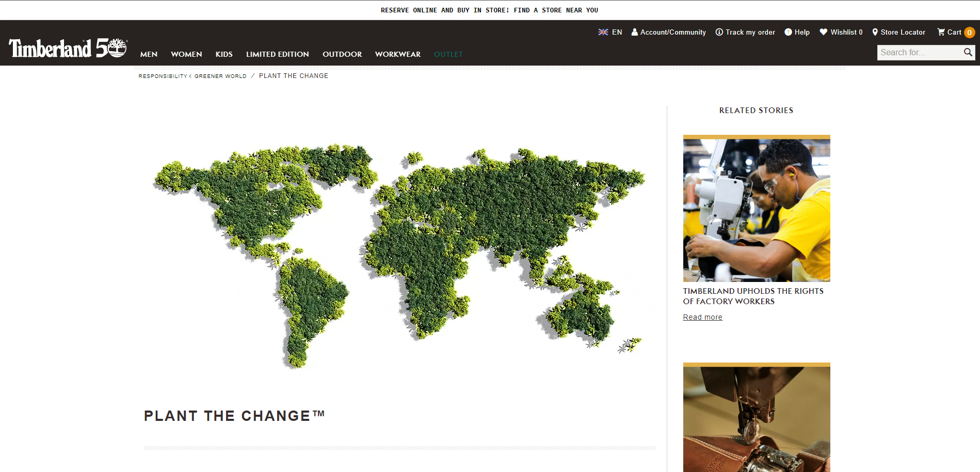Open the Account/Community link
Screen dimensions: 980x472
point(673,32)
